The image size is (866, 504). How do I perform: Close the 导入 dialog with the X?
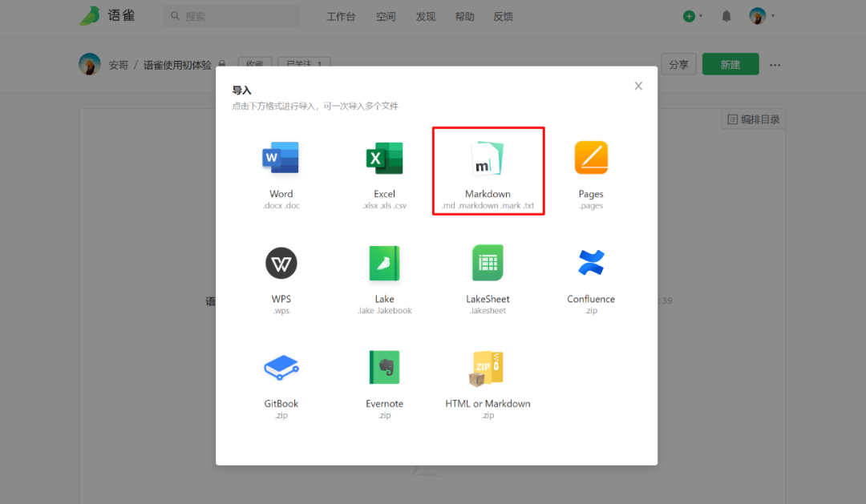tap(638, 86)
